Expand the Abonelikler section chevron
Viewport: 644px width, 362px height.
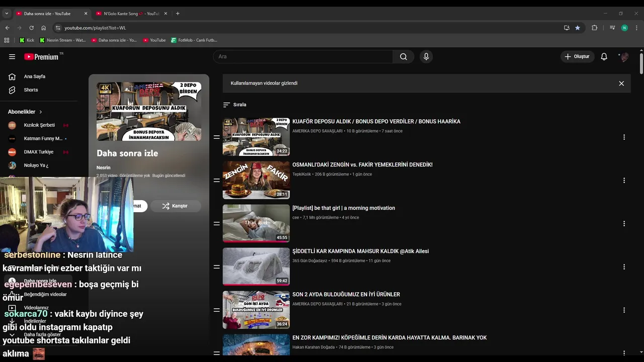41,112
